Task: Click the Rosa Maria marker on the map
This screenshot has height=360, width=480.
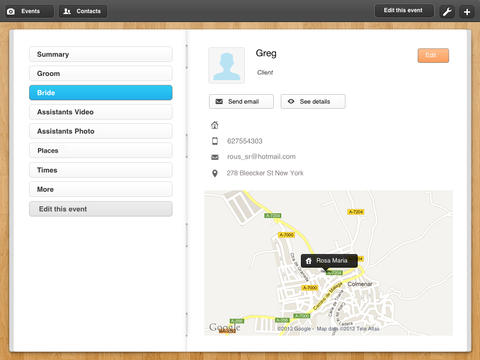Action: (x=329, y=261)
